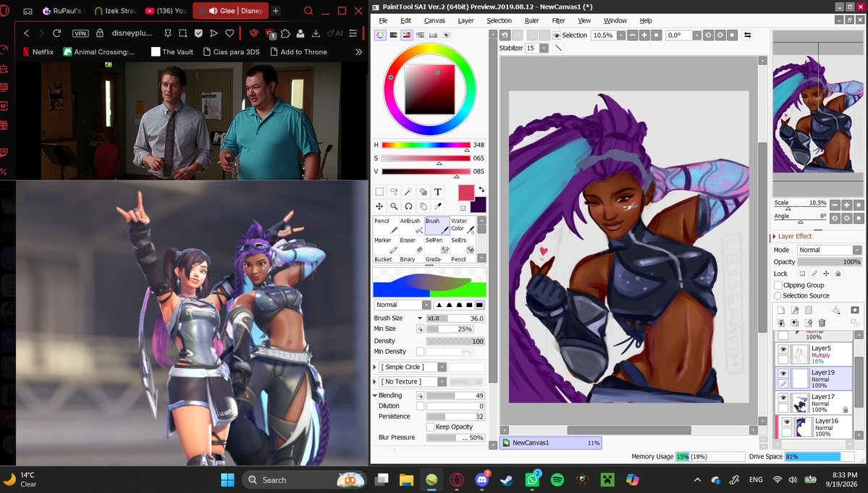Viewport: 868px width, 493px height.
Task: Open the Canvas menu
Action: click(x=434, y=20)
